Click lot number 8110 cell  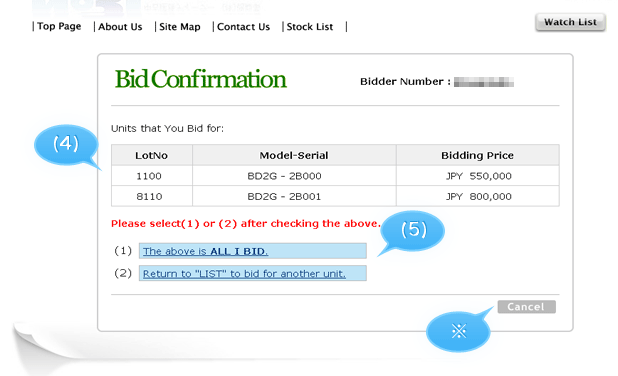click(152, 196)
